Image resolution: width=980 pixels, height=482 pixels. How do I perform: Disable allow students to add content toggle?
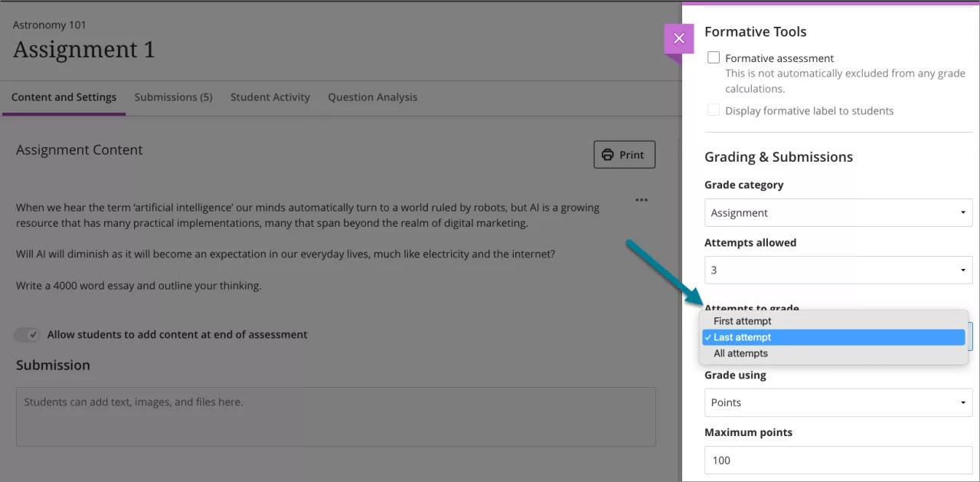(x=28, y=334)
